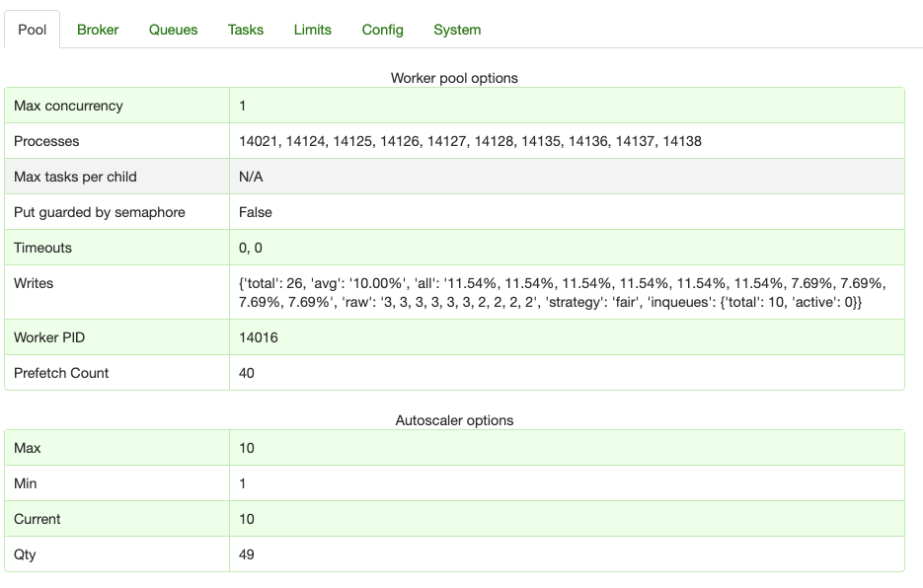The image size is (923, 588).
Task: Select the Queues tab
Action: (174, 30)
